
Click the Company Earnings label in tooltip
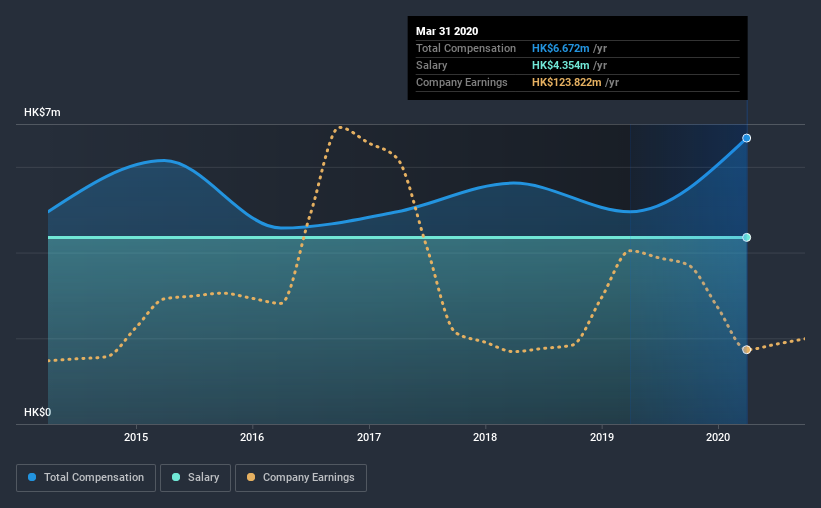click(x=462, y=82)
